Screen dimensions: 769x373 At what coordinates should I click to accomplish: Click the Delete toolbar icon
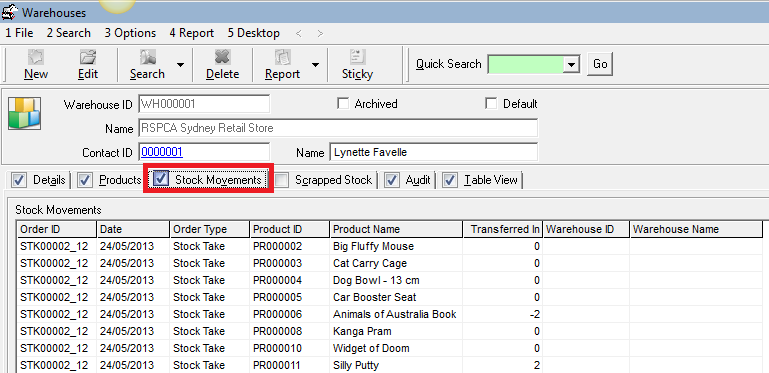click(222, 57)
